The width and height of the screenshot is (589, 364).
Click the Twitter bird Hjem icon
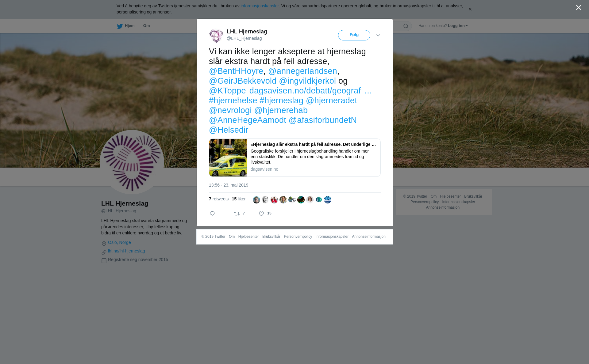[120, 26]
